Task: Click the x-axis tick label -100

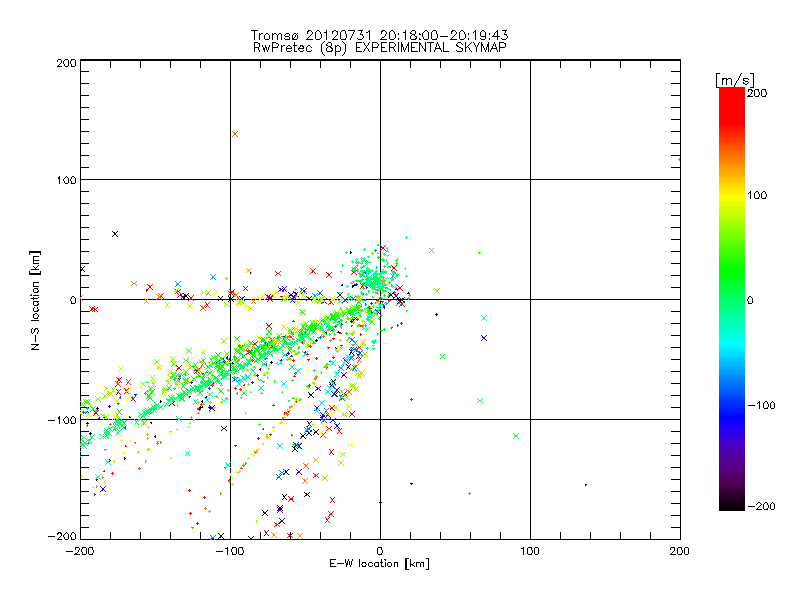Action: click(230, 551)
